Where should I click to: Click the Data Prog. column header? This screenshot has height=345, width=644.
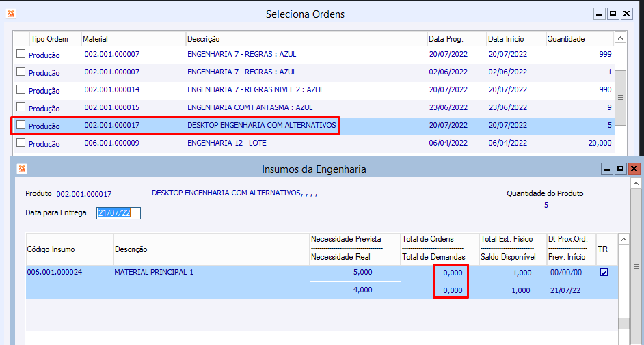(x=456, y=39)
